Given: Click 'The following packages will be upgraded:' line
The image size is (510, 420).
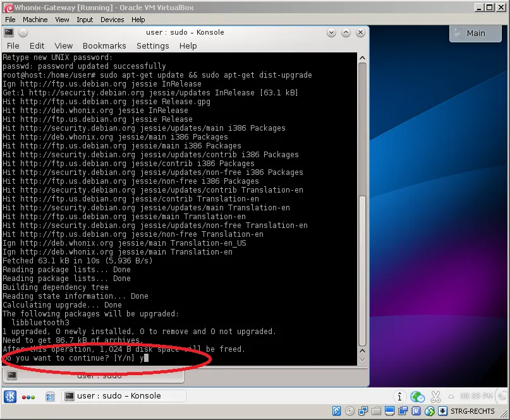Looking at the screenshot, I should 91,314.
